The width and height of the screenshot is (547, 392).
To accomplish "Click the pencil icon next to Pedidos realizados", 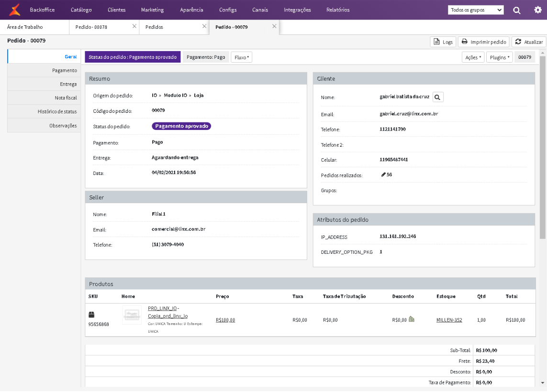I will pos(383,175).
